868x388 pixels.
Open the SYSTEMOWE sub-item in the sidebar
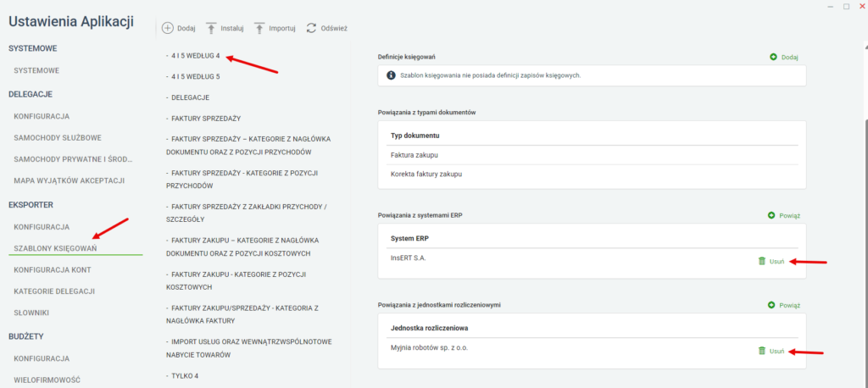[36, 71]
